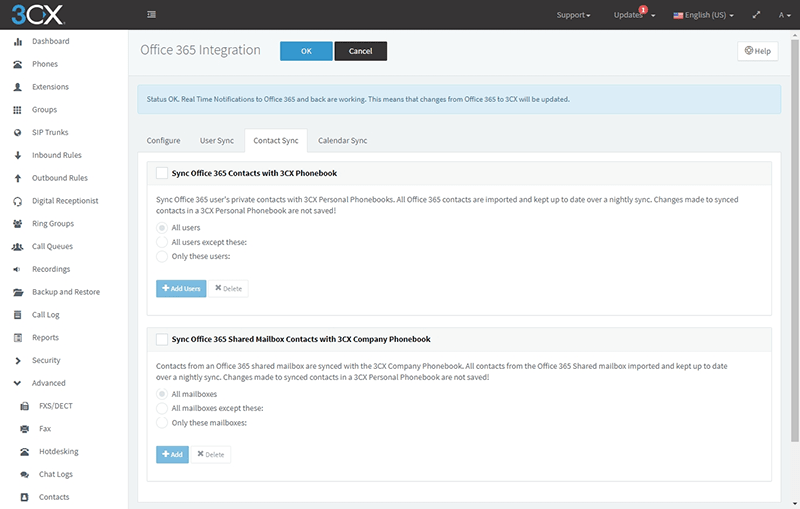The width and height of the screenshot is (800, 509).
Task: Click the Dashboard bar chart icon
Action: [x=18, y=41]
